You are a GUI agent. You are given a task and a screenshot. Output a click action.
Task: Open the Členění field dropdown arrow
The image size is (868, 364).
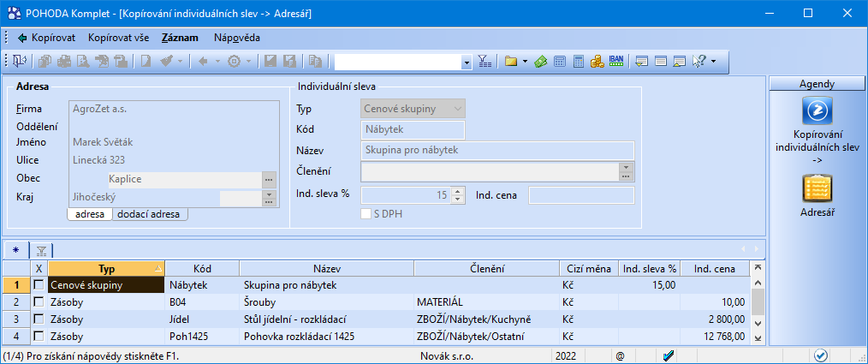(626, 167)
